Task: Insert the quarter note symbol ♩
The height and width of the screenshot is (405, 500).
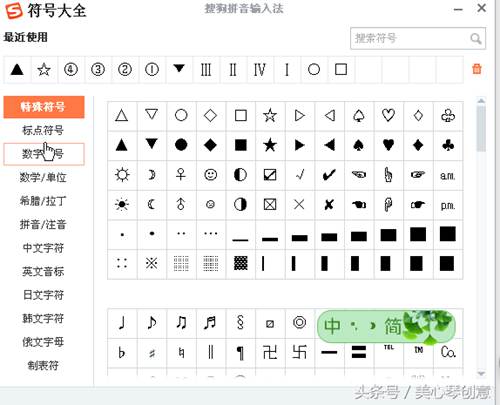Action: tap(122, 323)
